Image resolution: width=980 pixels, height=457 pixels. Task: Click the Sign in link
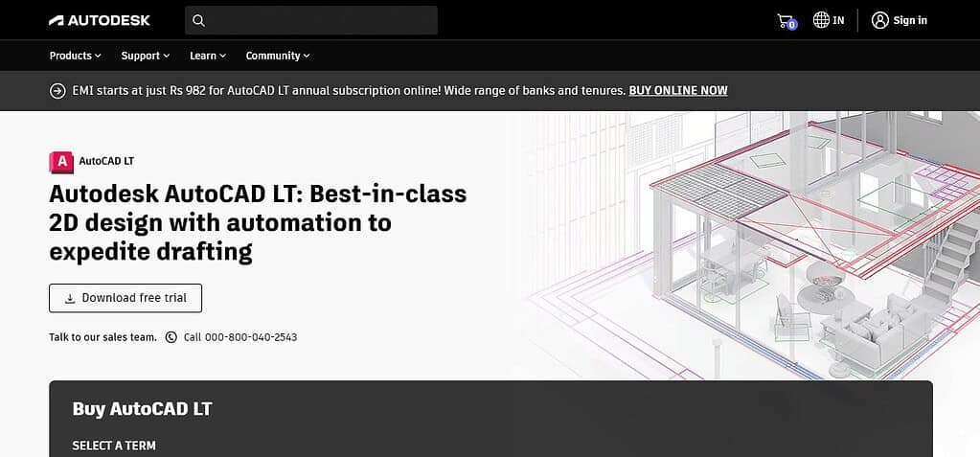click(x=910, y=21)
